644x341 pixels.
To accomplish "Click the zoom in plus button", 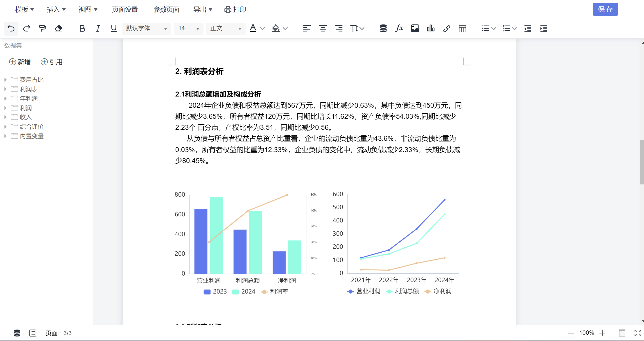I will tap(602, 333).
